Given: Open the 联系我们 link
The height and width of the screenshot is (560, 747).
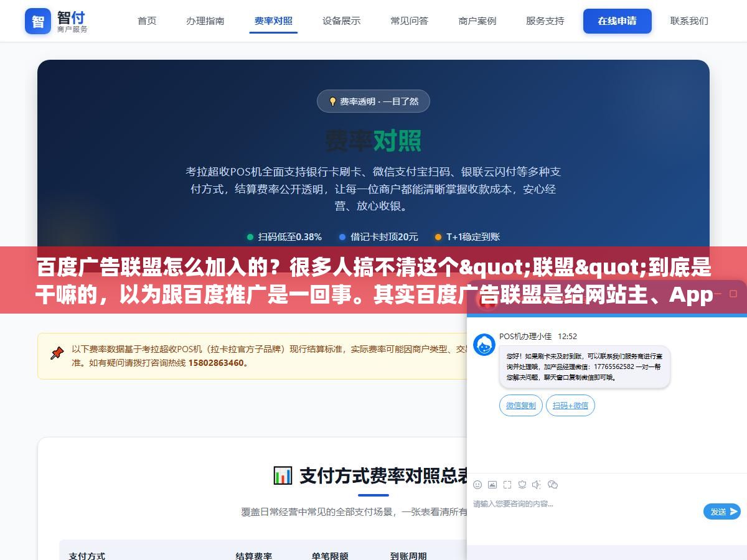Looking at the screenshot, I should click(x=689, y=21).
